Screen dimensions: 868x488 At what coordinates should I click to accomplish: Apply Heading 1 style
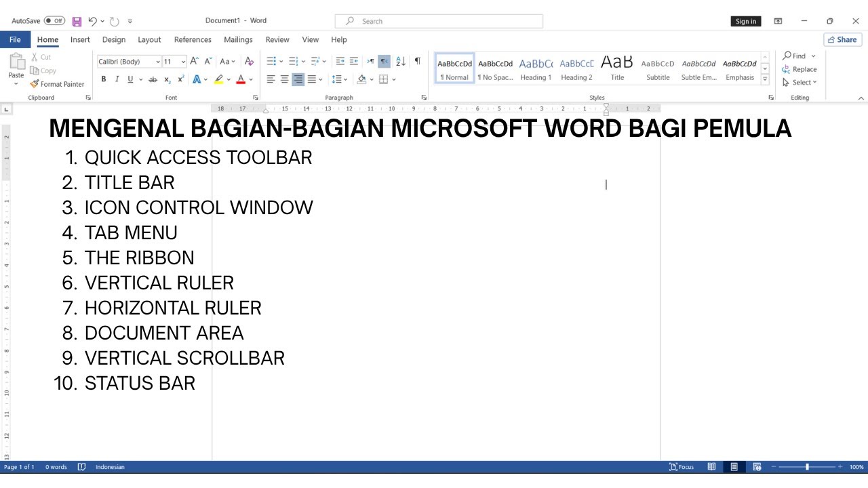[x=536, y=68]
